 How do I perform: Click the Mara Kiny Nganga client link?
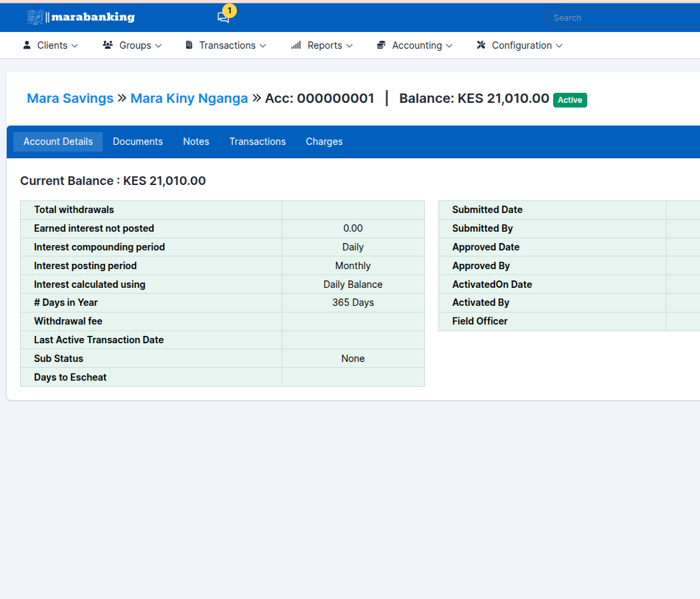click(x=189, y=98)
